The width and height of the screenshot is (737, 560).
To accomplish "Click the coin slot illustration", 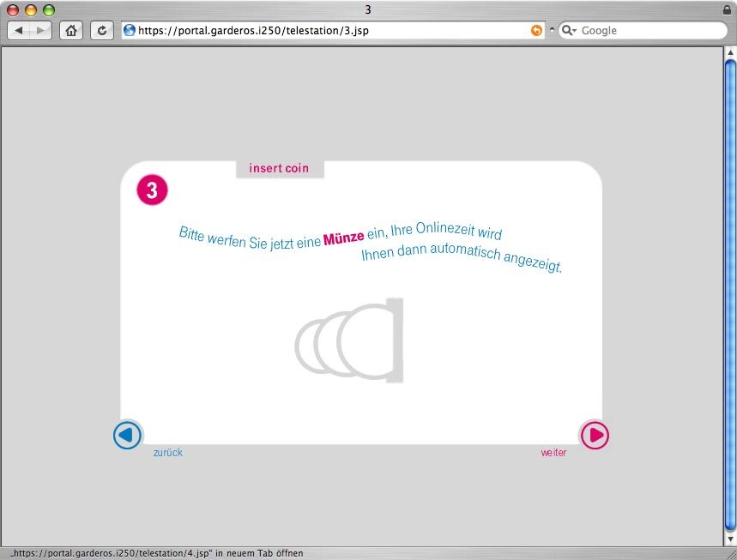I will 349,340.
